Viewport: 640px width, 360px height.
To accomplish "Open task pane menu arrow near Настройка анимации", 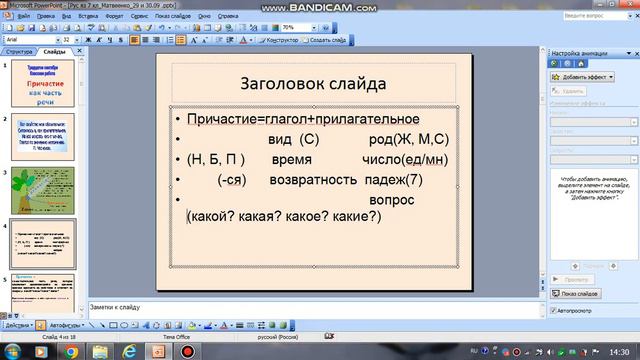I will click(x=629, y=53).
